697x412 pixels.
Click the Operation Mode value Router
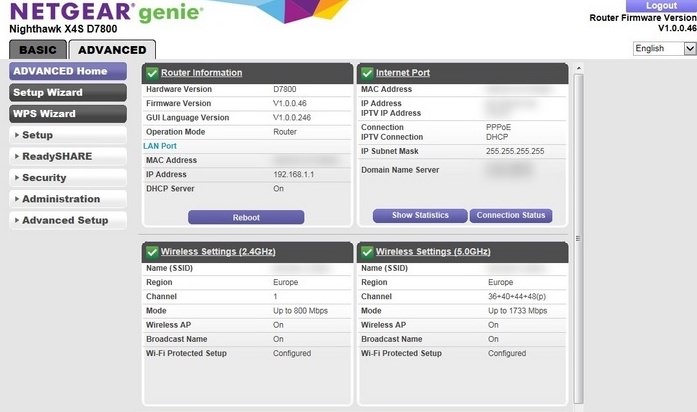tap(285, 132)
